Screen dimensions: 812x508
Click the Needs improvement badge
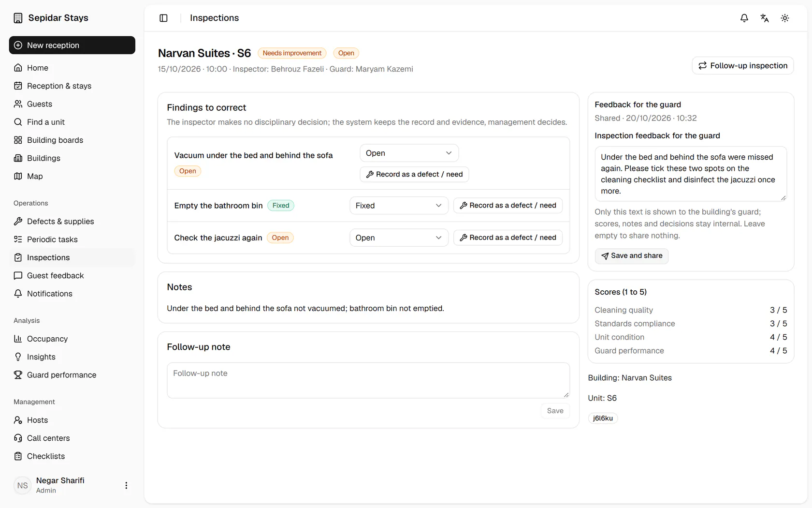point(292,53)
